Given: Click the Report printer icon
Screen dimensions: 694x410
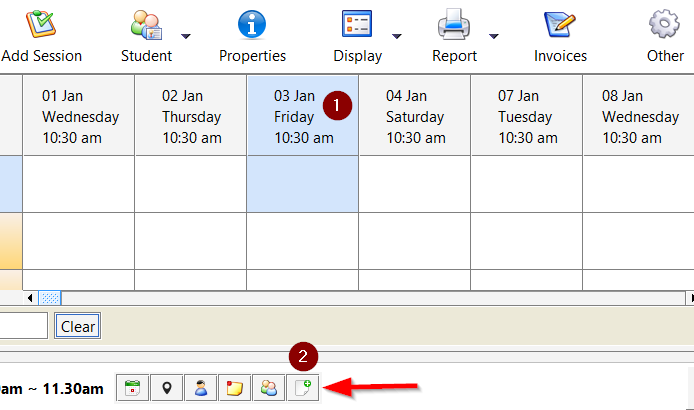Looking at the screenshot, I should [454, 24].
